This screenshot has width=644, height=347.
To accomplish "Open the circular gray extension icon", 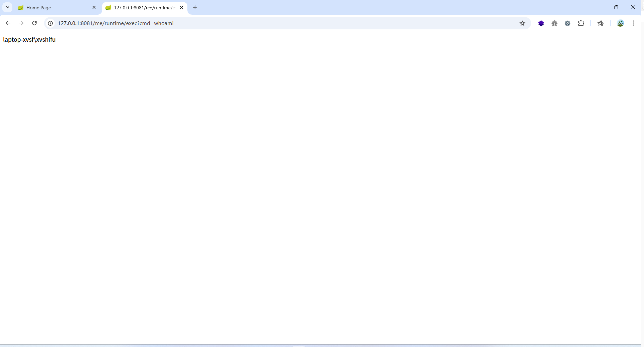I will [x=568, y=23].
